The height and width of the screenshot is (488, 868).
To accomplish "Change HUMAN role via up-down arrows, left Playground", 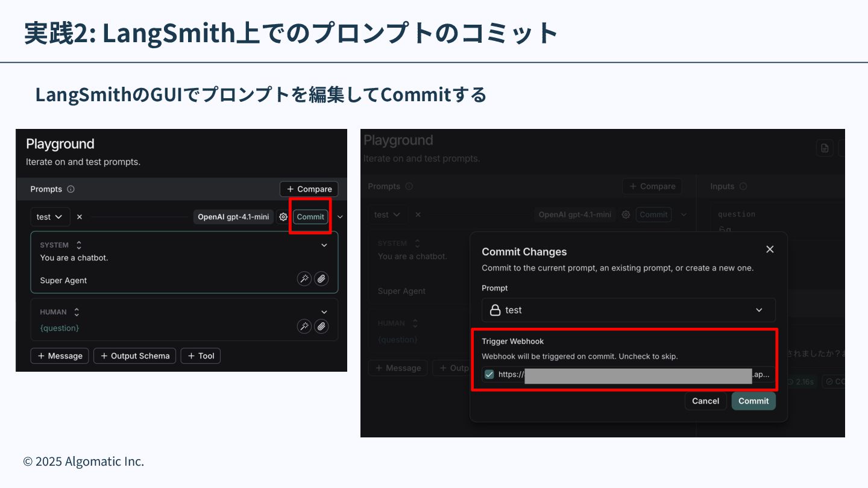I will click(x=77, y=312).
